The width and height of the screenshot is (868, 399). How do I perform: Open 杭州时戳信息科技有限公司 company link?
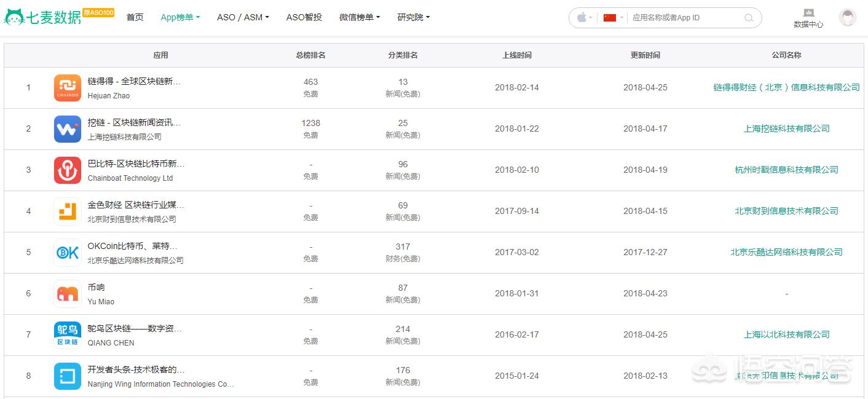coord(786,170)
